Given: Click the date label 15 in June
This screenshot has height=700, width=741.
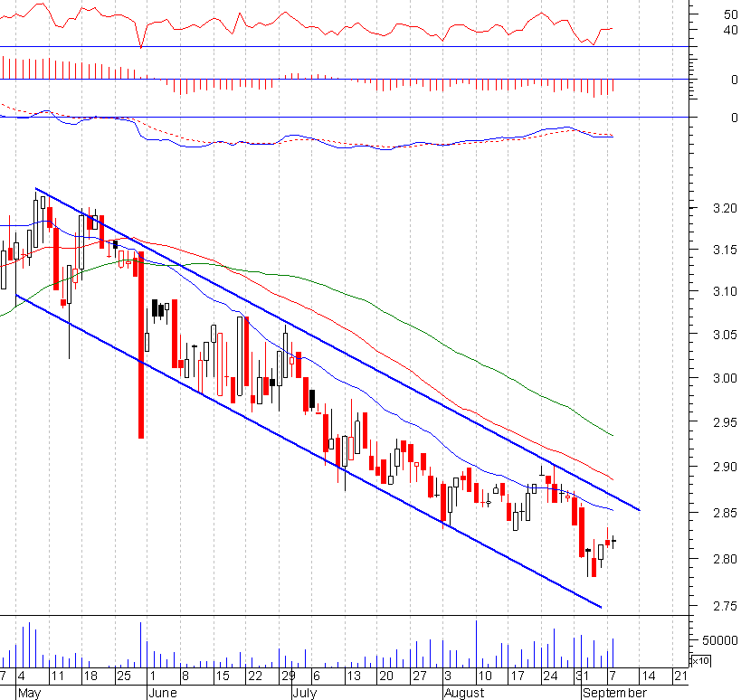Looking at the screenshot, I should pyautogui.click(x=222, y=676).
